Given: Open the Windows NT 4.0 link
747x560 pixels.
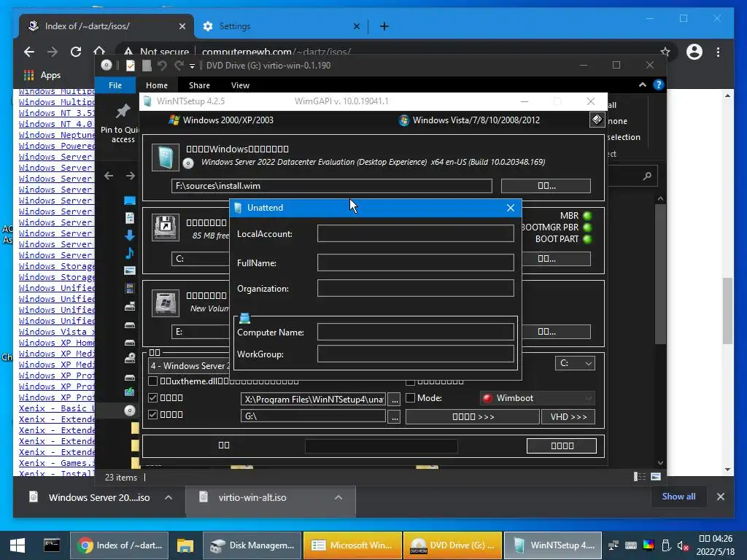Looking at the screenshot, I should click(x=57, y=124).
